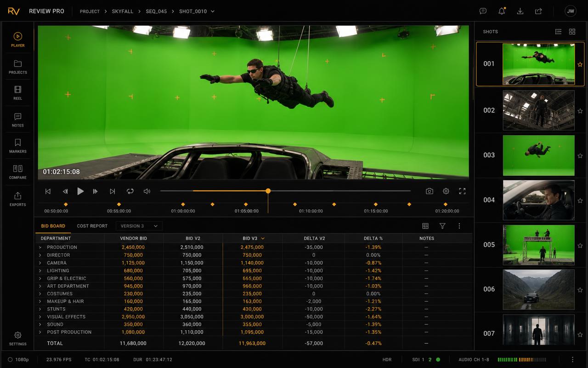Expand the Visual Effects row
The image size is (588, 368).
(x=40, y=317)
